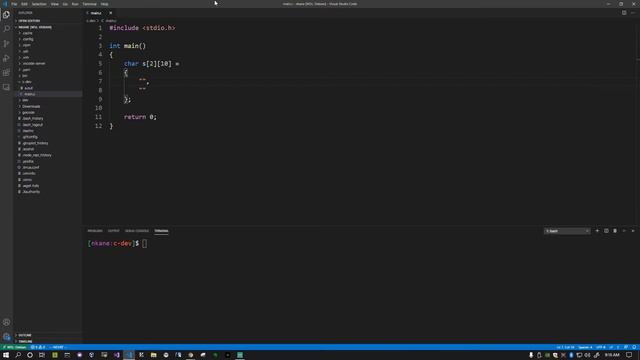Collapse the workspace root folder section
Viewport: 640px width, 360px height.
click(x=48, y=27)
